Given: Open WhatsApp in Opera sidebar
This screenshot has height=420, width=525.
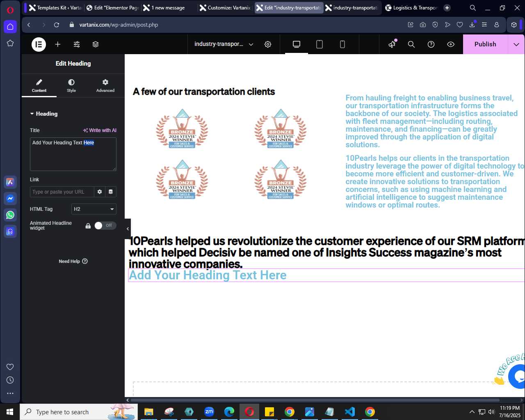Looking at the screenshot, I should coord(10,215).
